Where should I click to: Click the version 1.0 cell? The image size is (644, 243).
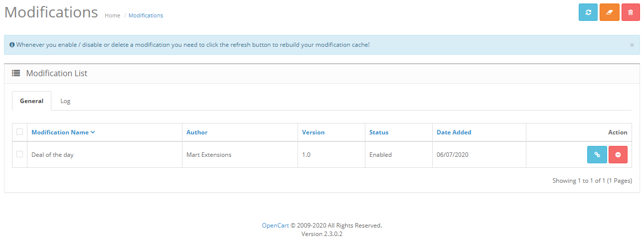(331, 155)
